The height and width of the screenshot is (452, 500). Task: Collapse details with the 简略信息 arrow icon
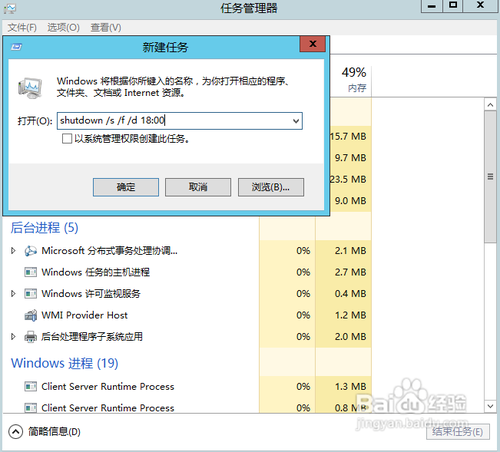[x=16, y=432]
